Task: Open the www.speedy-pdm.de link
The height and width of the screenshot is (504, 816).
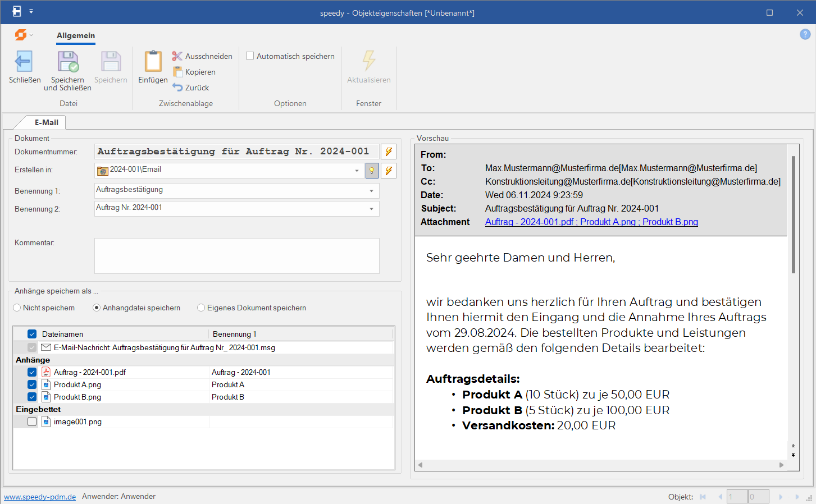Action: tap(40, 497)
